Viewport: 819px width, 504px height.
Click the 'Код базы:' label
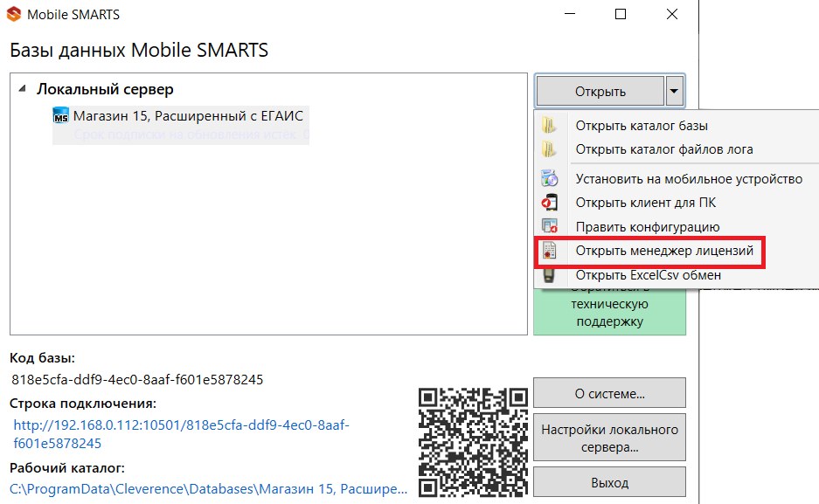pyautogui.click(x=42, y=358)
